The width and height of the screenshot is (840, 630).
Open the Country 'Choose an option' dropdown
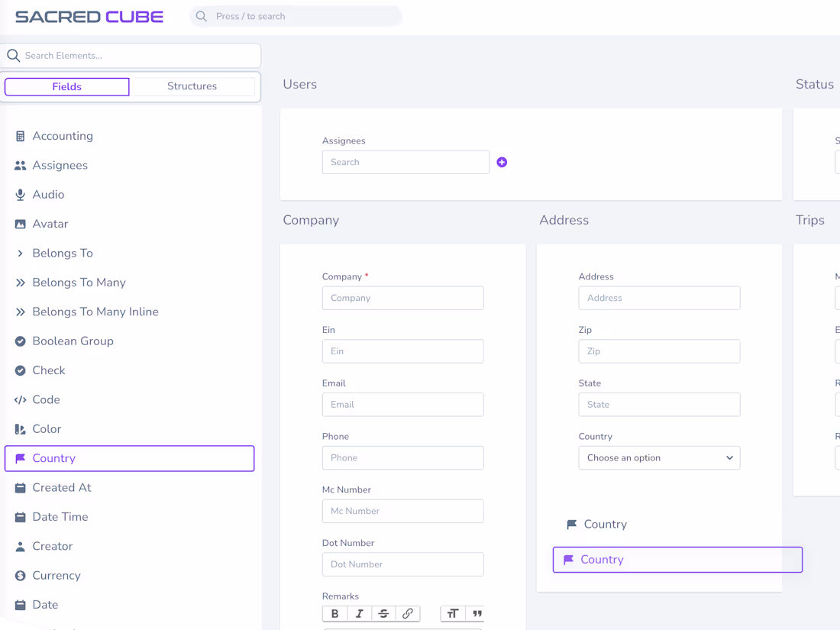pos(659,458)
